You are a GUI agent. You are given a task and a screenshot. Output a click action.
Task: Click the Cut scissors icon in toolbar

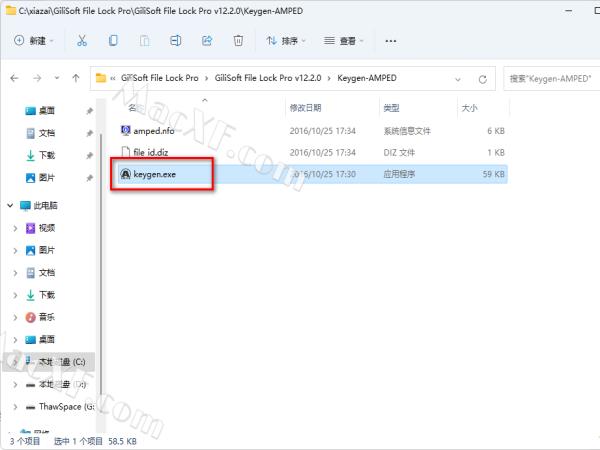click(82, 41)
